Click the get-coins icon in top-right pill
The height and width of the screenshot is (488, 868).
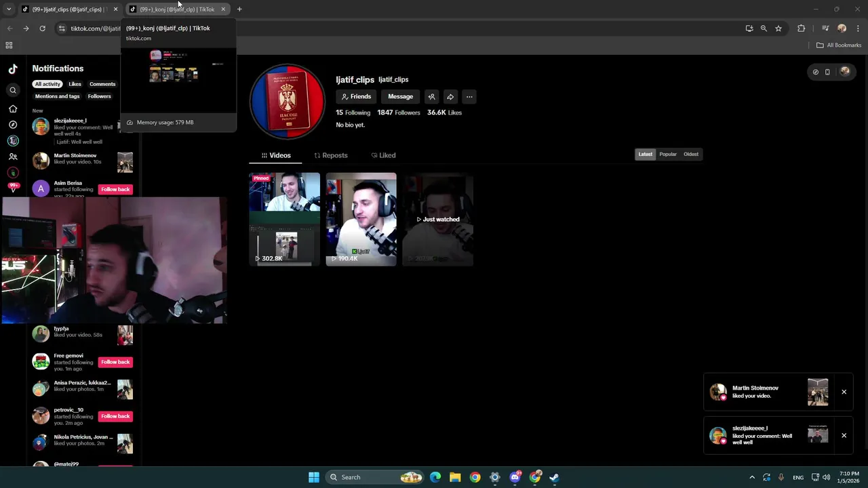[x=816, y=72]
